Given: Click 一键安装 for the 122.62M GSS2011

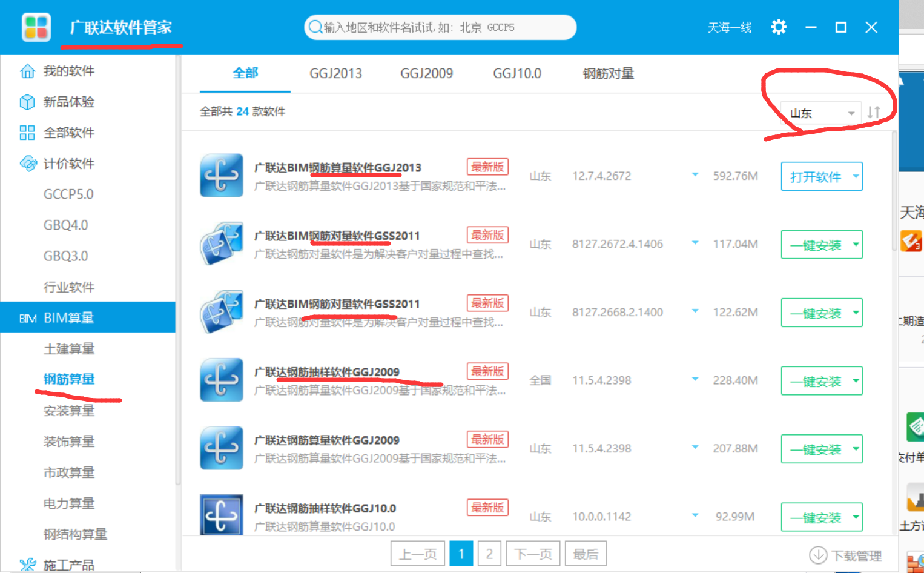Looking at the screenshot, I should 816,313.
